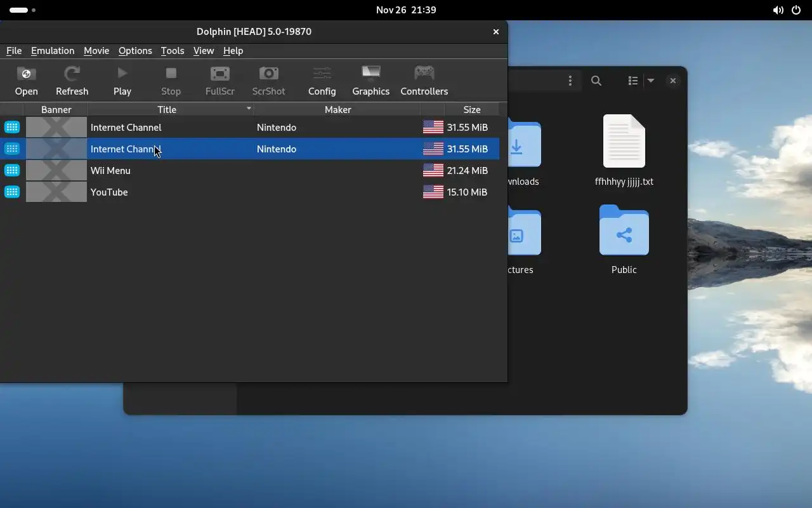Open the File menu
This screenshot has width=812, height=508.
(14, 51)
